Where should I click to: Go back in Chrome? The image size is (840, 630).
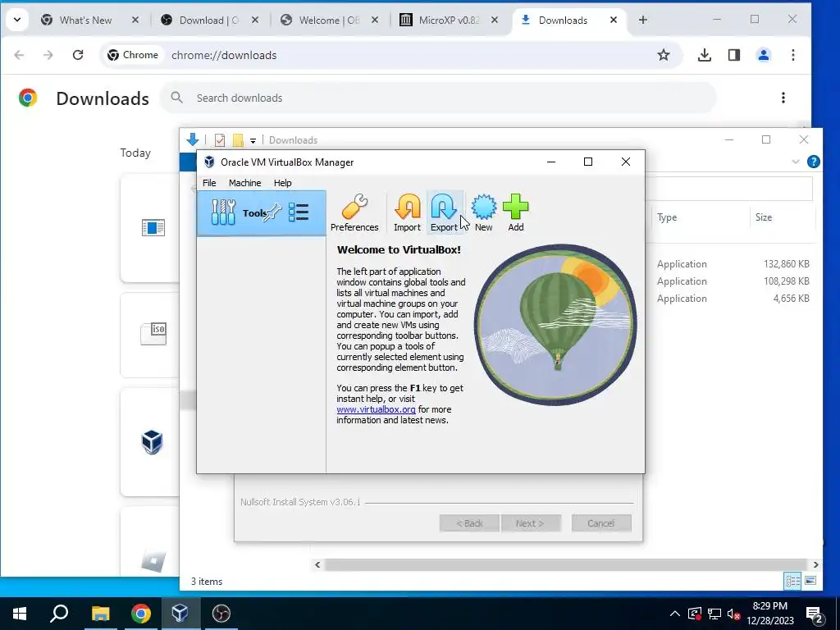click(x=19, y=55)
